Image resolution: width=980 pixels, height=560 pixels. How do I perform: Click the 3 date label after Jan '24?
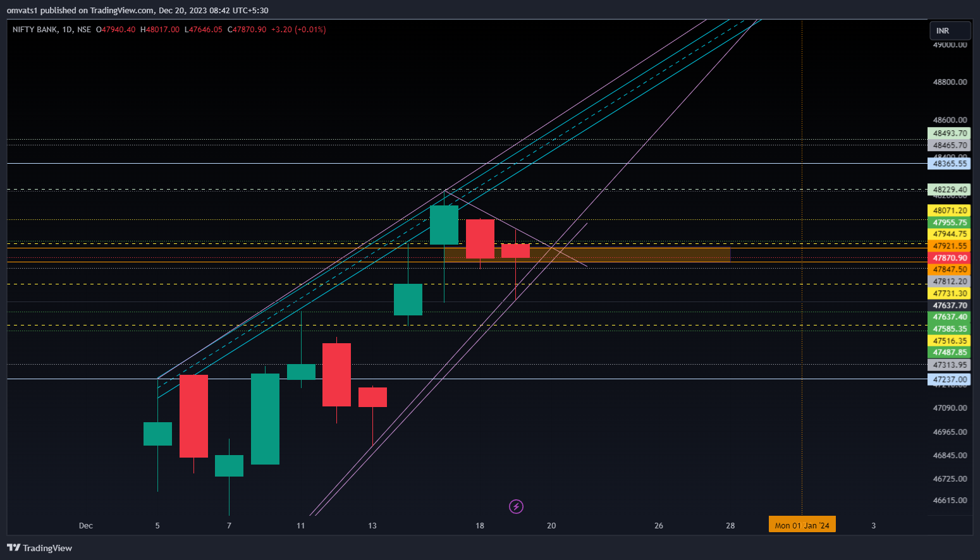(874, 526)
